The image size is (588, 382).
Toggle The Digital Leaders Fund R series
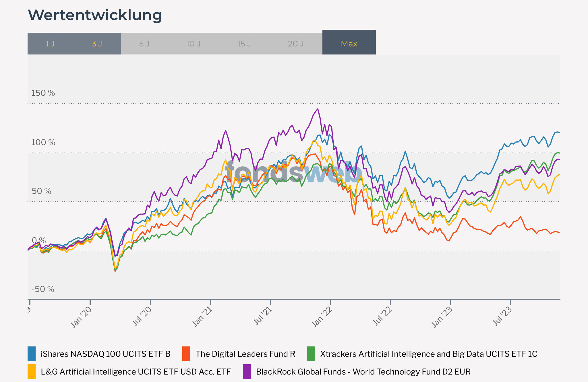tap(245, 354)
